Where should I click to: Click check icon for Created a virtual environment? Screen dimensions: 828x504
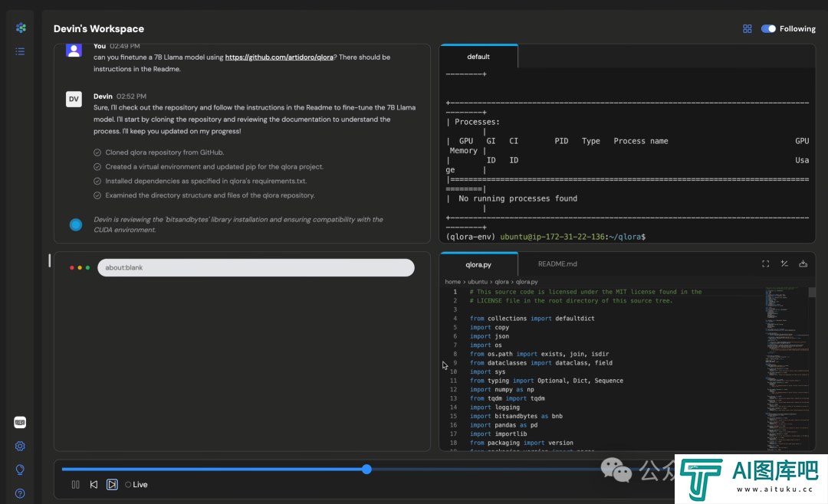[97, 167]
